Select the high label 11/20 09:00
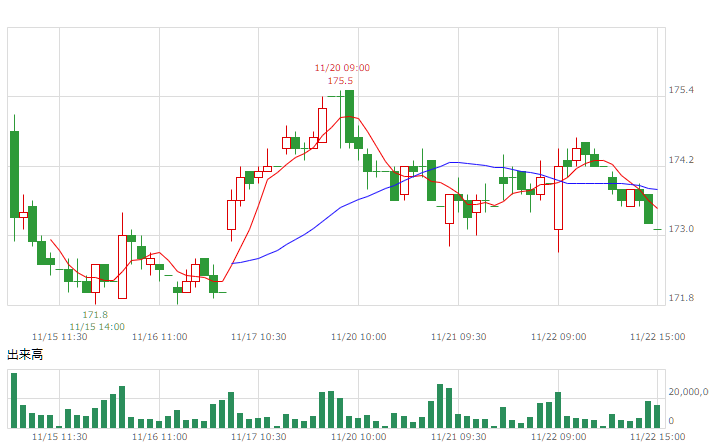The image size is (709, 444). click(x=342, y=68)
